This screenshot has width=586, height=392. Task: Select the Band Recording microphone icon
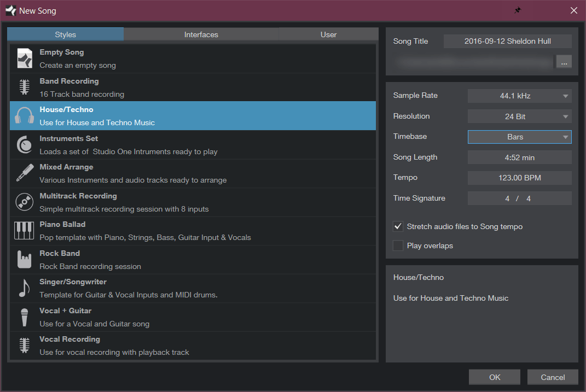coord(24,87)
